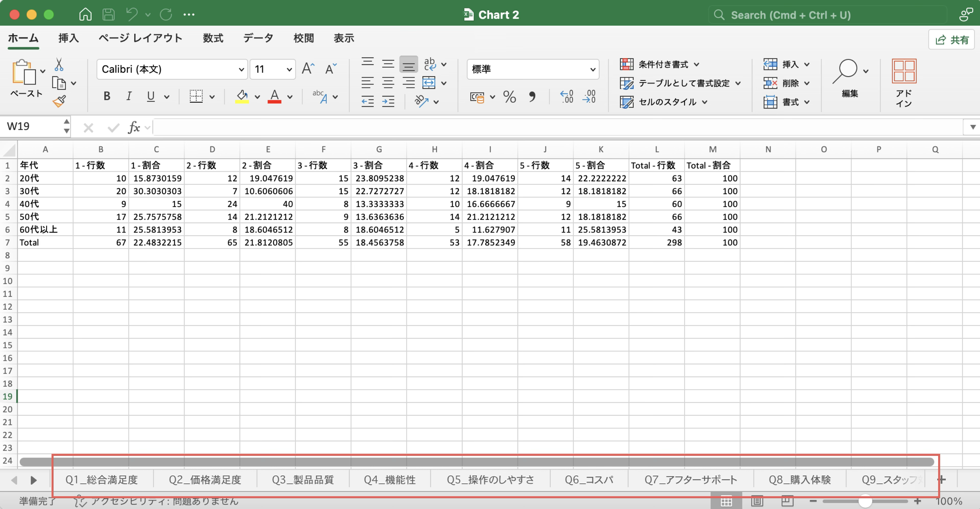Open the more options ellipsis in title bar
Screen dimensions: 980x509
click(189, 15)
